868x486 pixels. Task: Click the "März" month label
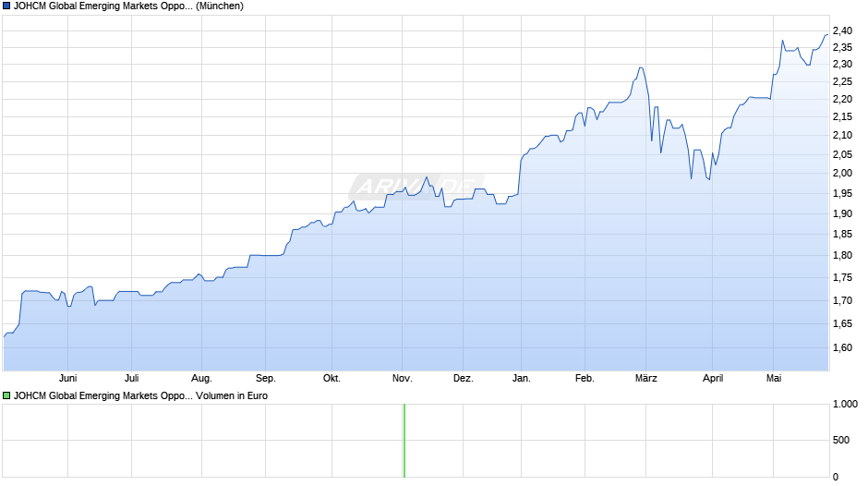[x=646, y=379]
